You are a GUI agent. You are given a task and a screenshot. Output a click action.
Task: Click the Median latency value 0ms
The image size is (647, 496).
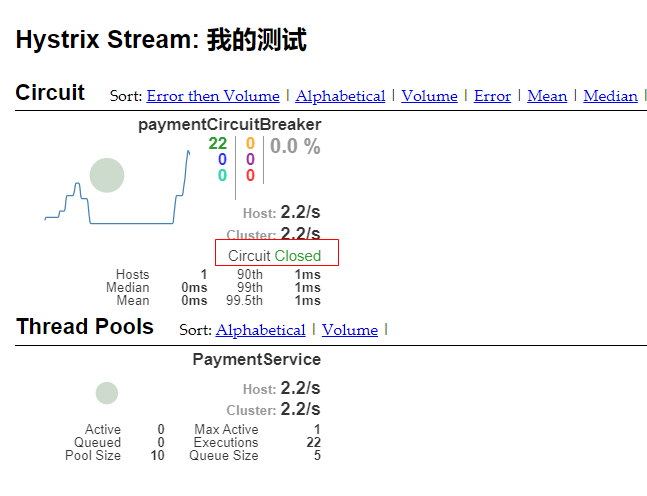point(194,287)
